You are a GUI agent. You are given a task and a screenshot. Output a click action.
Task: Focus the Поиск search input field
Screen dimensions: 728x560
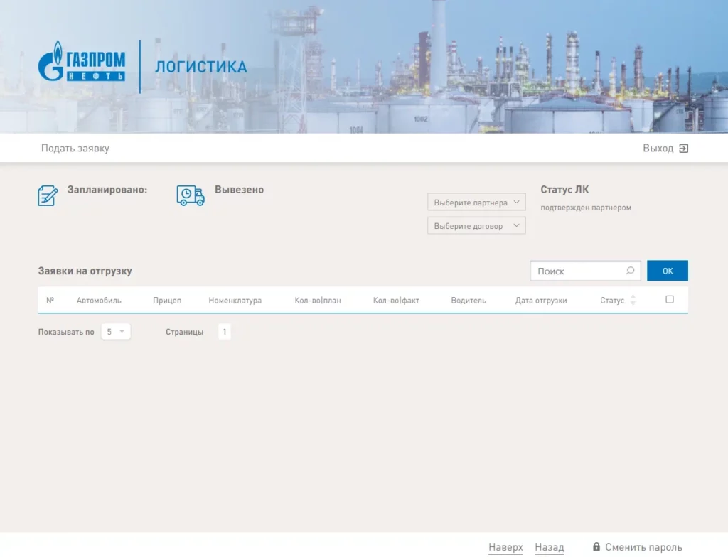[585, 271]
